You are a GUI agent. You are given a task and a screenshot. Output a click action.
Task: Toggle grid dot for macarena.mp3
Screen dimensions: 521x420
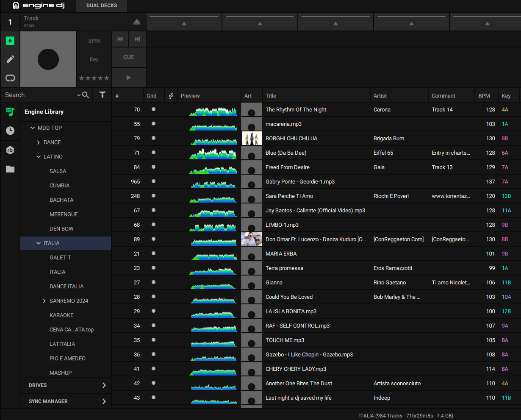click(153, 124)
